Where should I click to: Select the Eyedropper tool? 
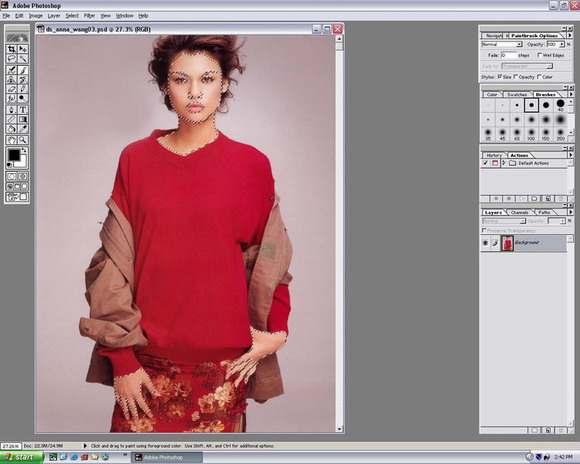pos(23,129)
